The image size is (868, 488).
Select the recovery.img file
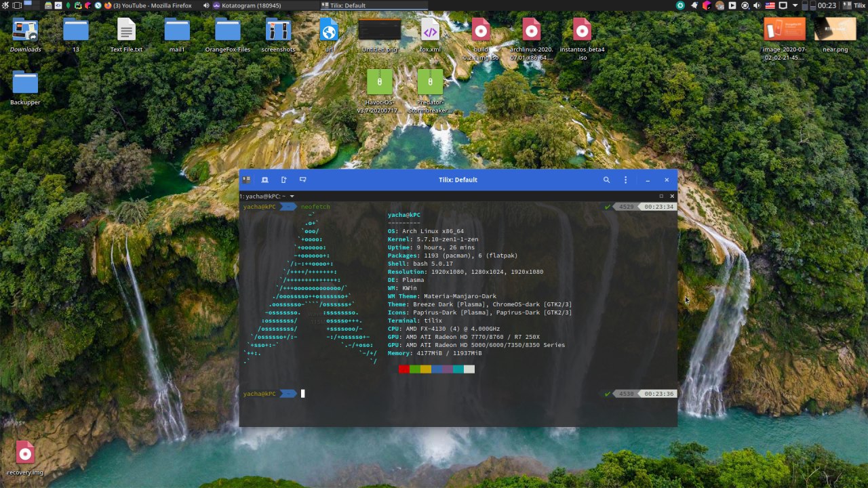pos(25,458)
